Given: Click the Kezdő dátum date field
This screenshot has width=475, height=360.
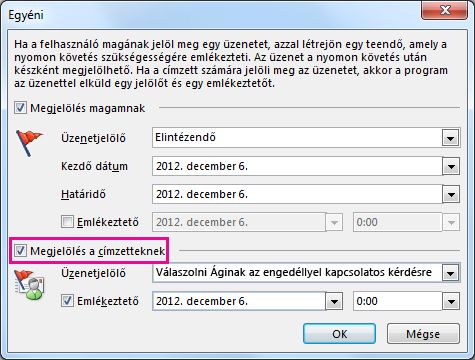Looking at the screenshot, I should [297, 166].
